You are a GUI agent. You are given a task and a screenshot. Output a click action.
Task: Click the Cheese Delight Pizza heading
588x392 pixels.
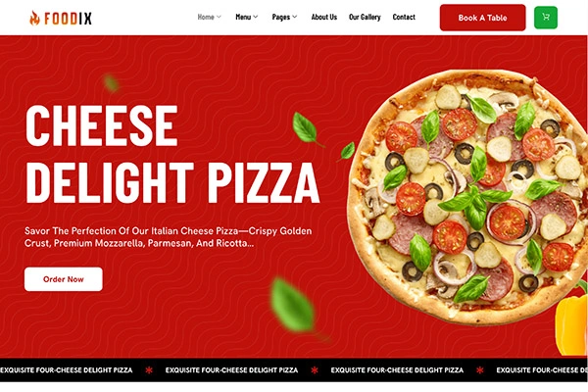pyautogui.click(x=172, y=154)
